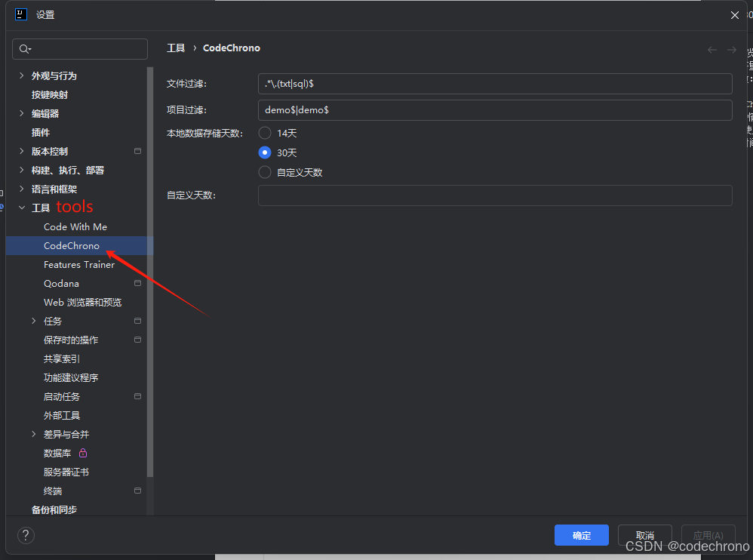
Task: Click project-level icon beside 保存时的操作
Action: [x=137, y=340]
